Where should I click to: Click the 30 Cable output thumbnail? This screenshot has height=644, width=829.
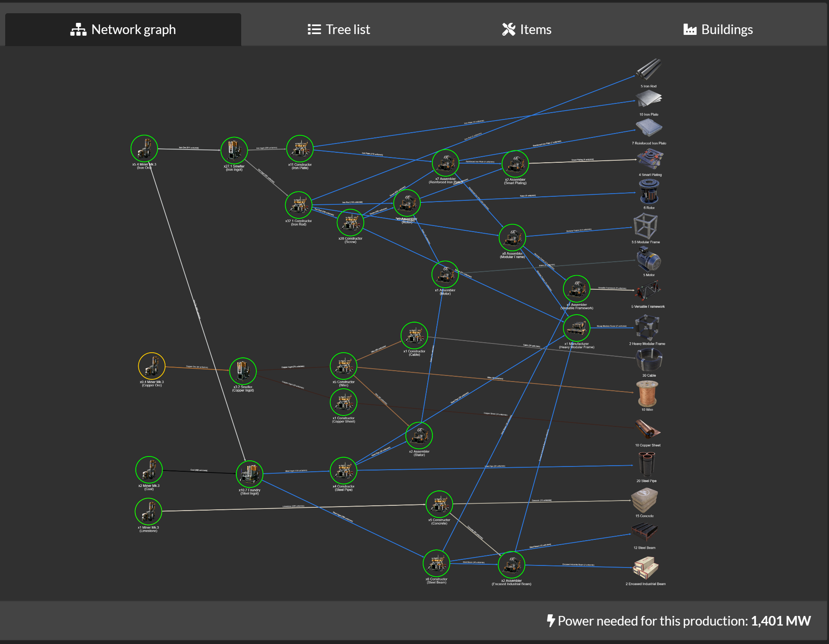pyautogui.click(x=649, y=359)
